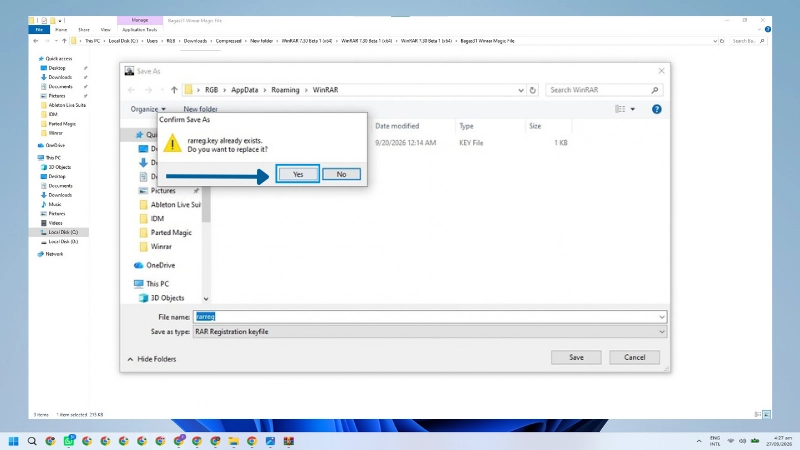Select Quick access in the Explorer sidebar

55,59
